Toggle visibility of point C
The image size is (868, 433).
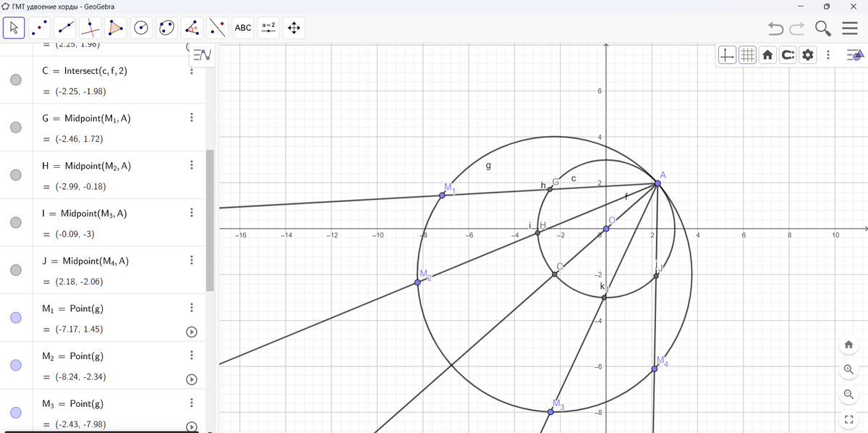[16, 80]
